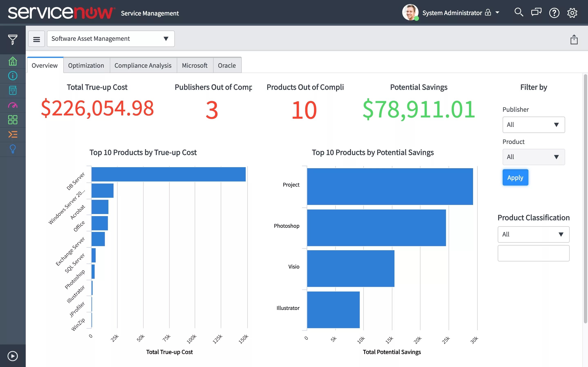Image resolution: width=588 pixels, height=367 pixels.
Task: Open the speedometer dashboard sidebar icon
Action: pyautogui.click(x=13, y=105)
